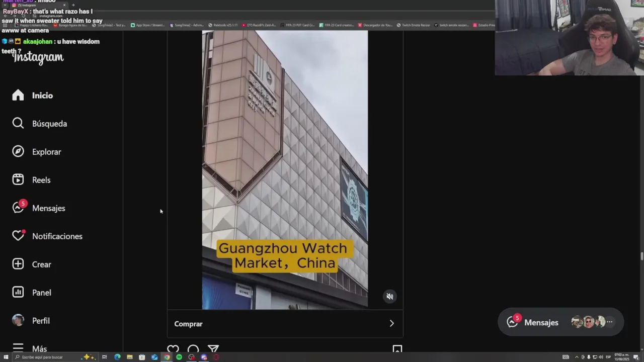Open the Reels icon in the sidebar
644x362 pixels.
click(18, 180)
